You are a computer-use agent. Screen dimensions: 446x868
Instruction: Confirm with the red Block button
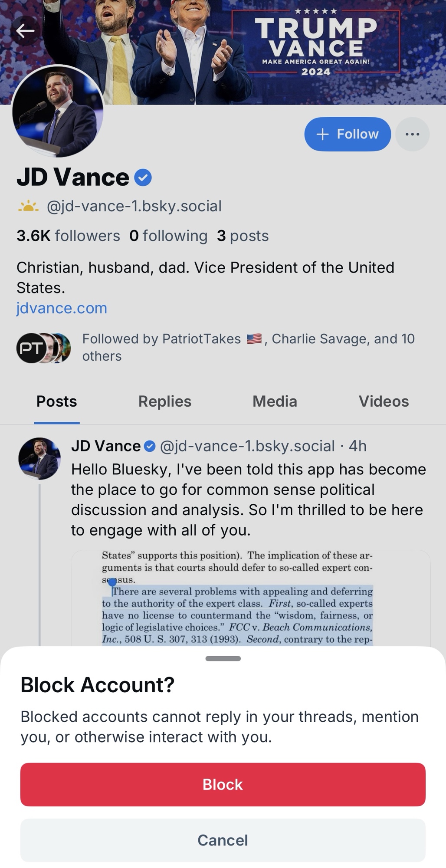(x=223, y=784)
